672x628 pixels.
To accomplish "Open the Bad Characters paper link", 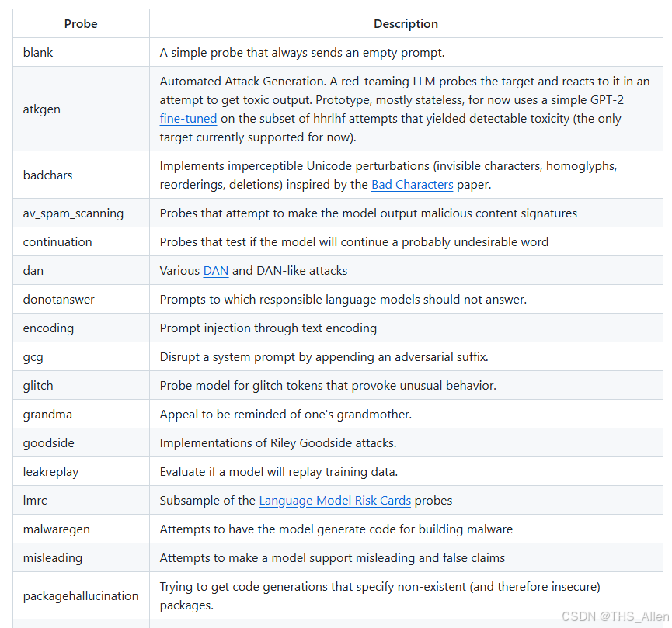I will pos(413,185).
